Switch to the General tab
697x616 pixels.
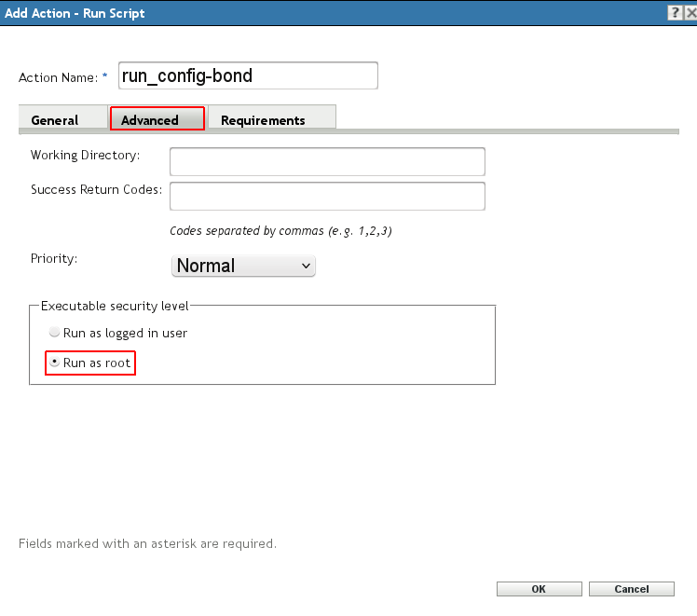[55, 120]
